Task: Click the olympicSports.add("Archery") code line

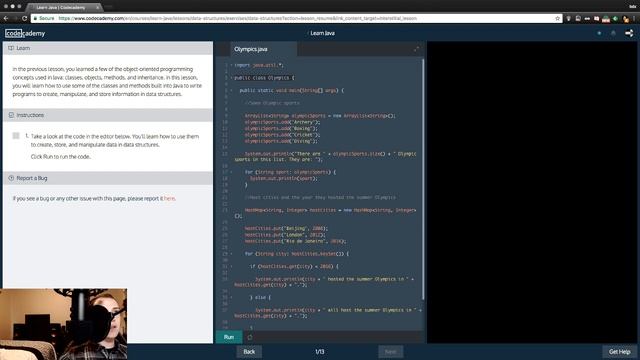Action: point(282,122)
